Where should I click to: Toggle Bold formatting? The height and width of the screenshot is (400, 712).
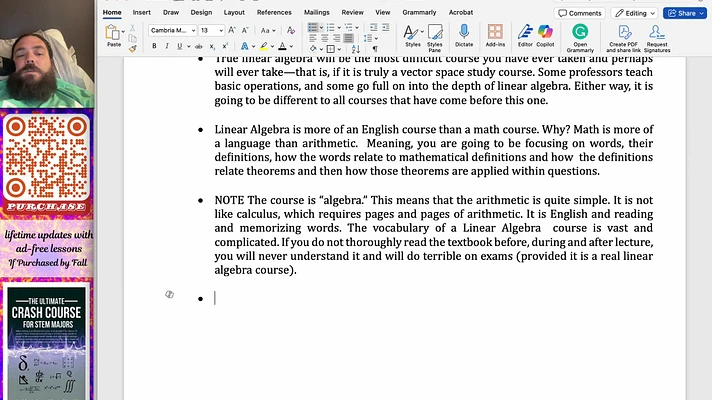tap(154, 46)
